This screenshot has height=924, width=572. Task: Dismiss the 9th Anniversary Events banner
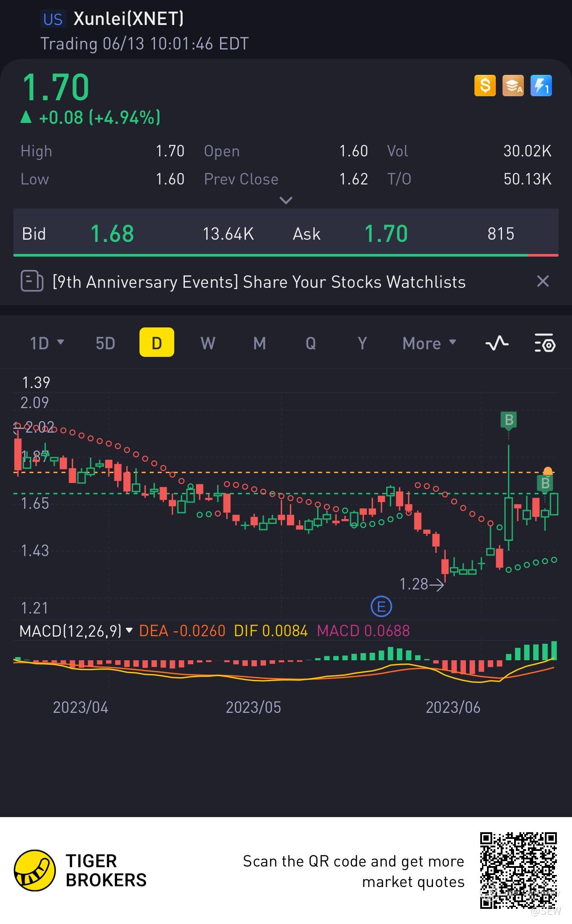click(x=543, y=281)
